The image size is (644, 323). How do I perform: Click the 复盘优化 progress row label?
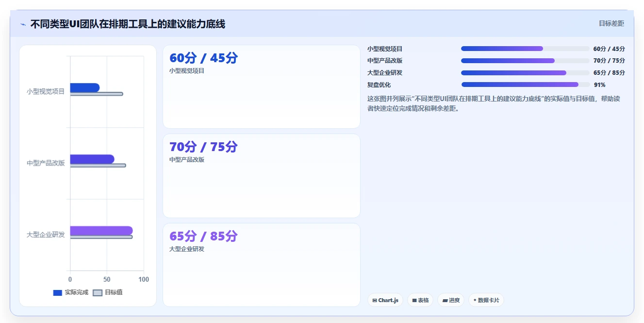point(379,85)
